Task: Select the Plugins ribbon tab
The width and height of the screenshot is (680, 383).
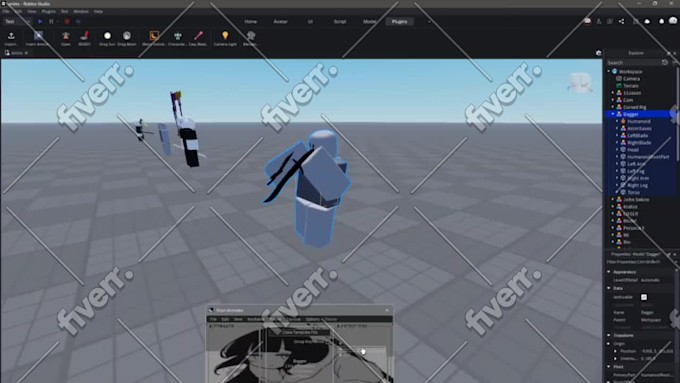Action: point(399,21)
